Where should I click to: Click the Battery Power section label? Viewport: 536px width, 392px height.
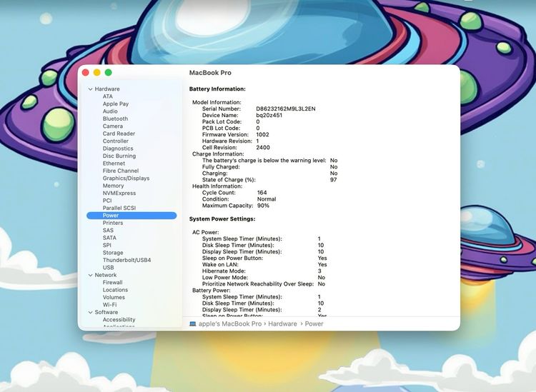[212, 291]
